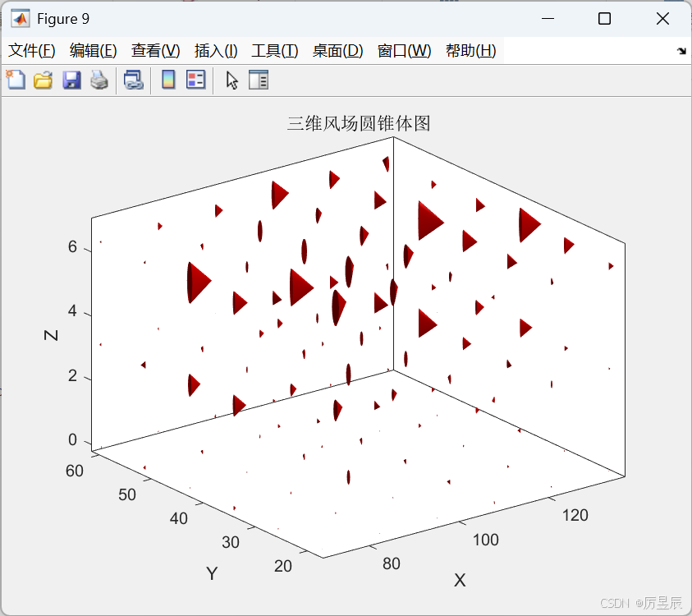Click the X-axis tick label 100
The image size is (692, 616).
485,540
